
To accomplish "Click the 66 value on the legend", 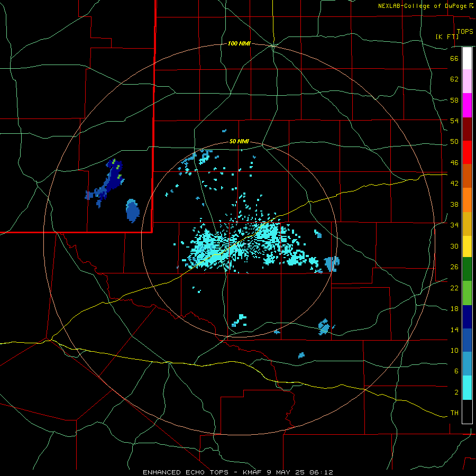I will point(454,58).
